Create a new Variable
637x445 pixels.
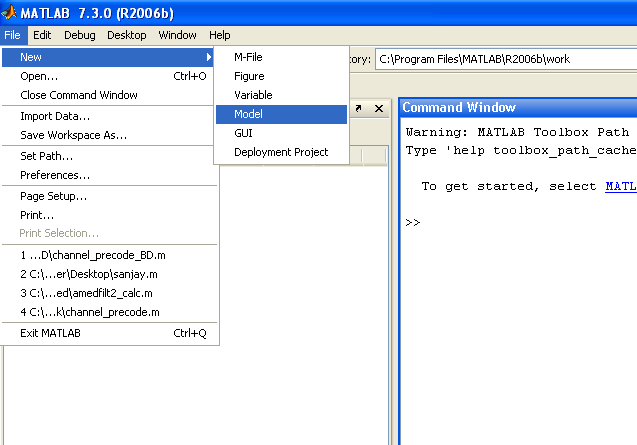tap(281, 95)
